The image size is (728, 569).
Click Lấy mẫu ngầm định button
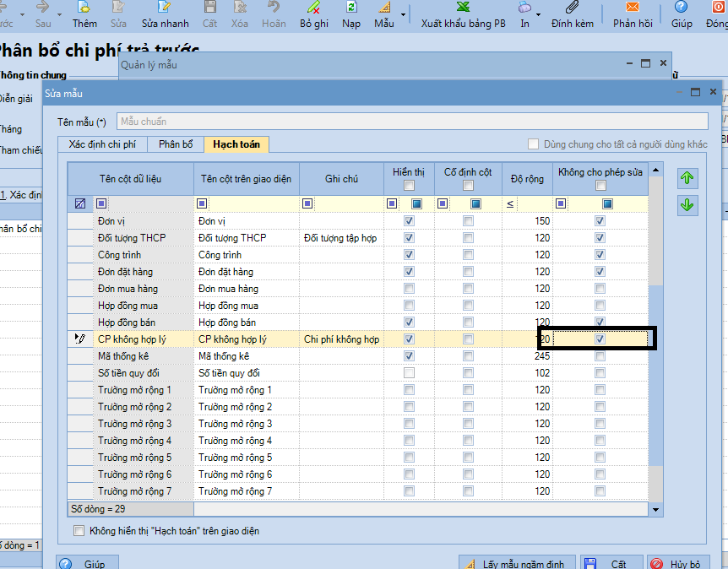point(517,563)
